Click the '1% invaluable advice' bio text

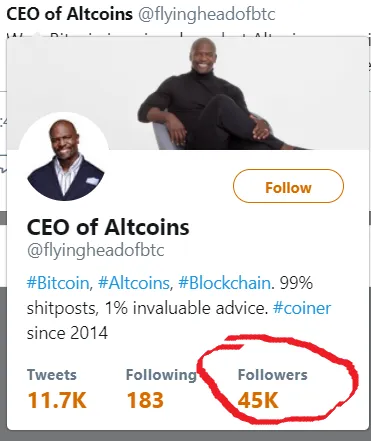click(186, 308)
